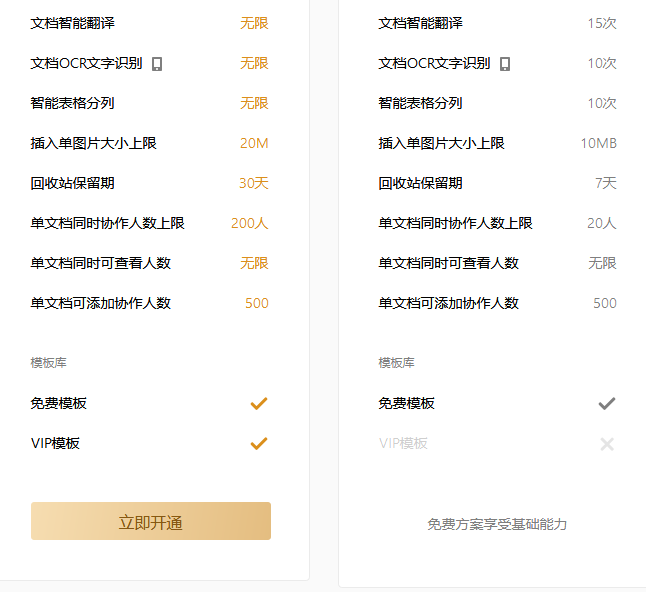This screenshot has height=592, width=646.
Task: Click the 200人 collaborator limit value
Action: pyautogui.click(x=250, y=223)
